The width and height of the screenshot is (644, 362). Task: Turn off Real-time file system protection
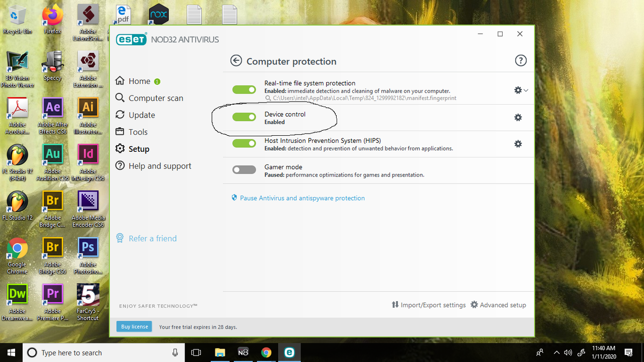point(244,90)
